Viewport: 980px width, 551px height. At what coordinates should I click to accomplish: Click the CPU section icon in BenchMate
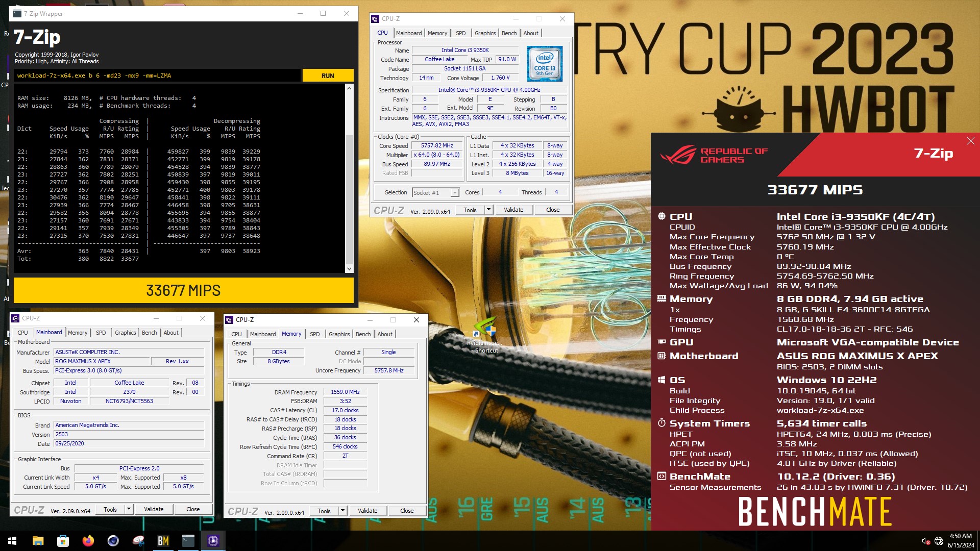[661, 216]
